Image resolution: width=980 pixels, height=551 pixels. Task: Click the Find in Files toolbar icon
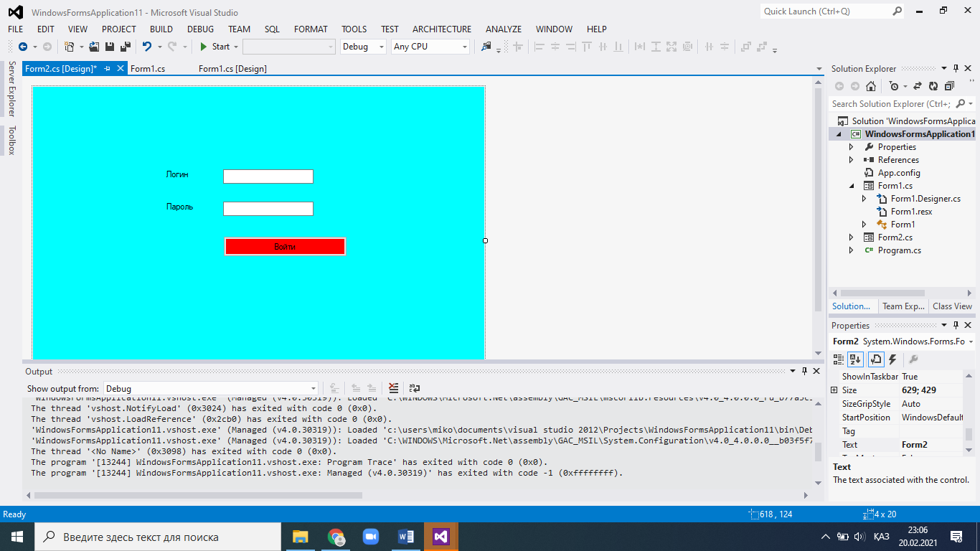pyautogui.click(x=486, y=47)
